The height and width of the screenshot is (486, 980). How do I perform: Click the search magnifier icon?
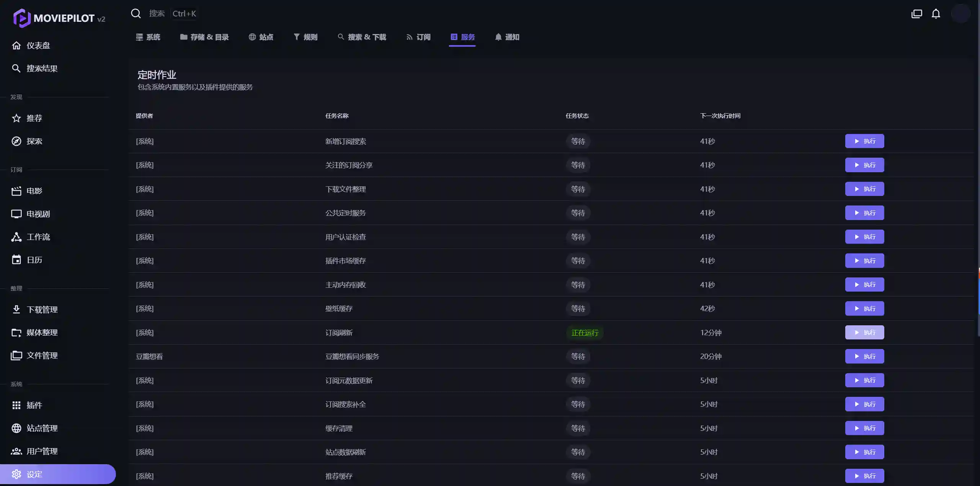click(136, 14)
